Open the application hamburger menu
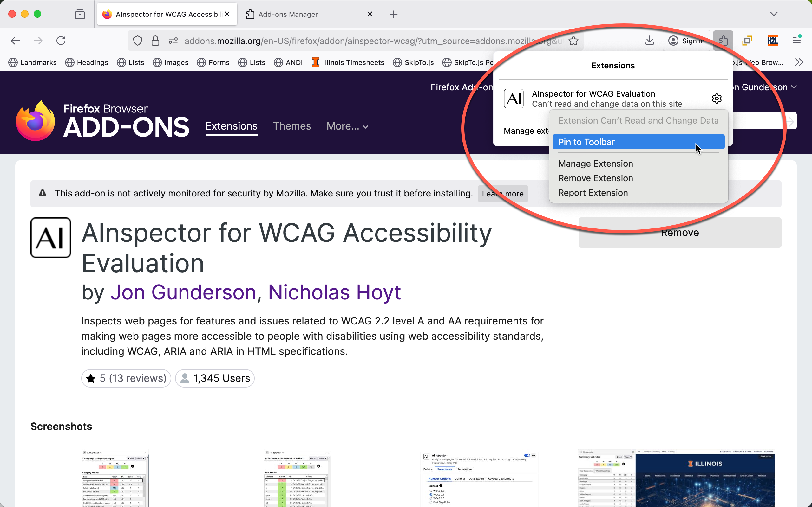Image resolution: width=812 pixels, height=507 pixels. click(797, 41)
